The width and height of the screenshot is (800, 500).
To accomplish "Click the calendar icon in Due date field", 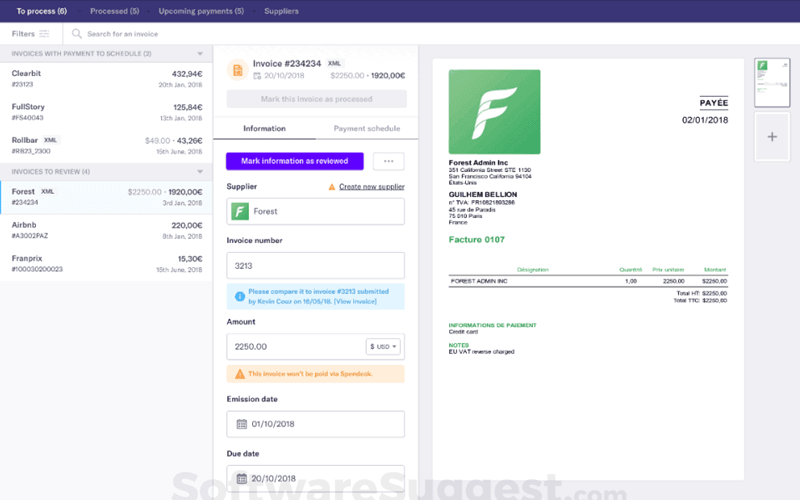I will tap(242, 479).
